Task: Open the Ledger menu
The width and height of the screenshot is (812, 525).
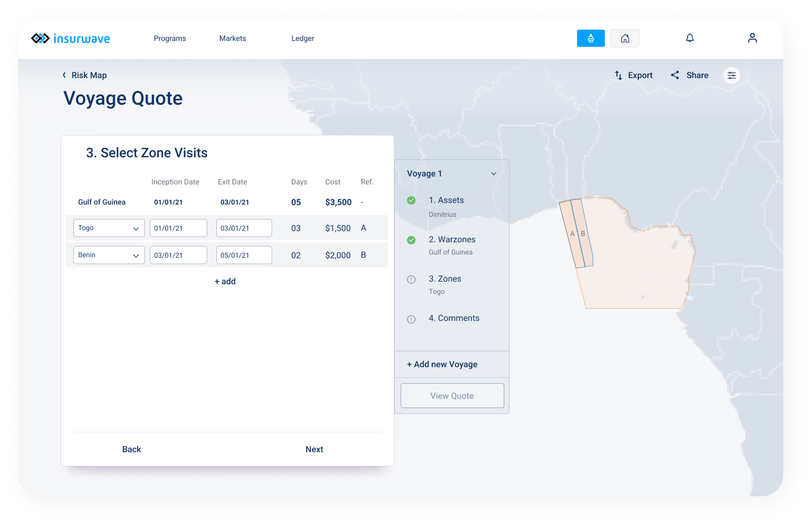Action: pyautogui.click(x=303, y=38)
